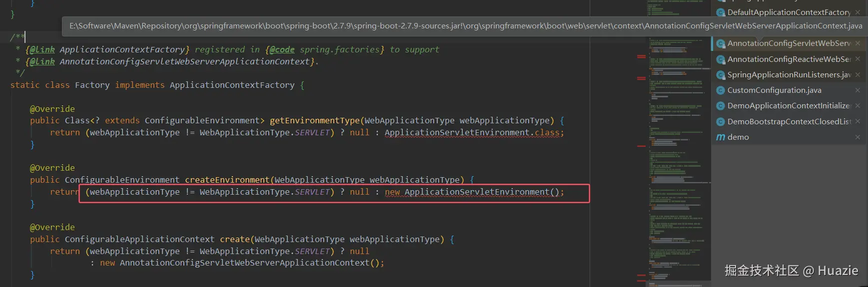
Task: Click class icon of DemoApplicationContextInitialize tab
Action: [x=721, y=106]
